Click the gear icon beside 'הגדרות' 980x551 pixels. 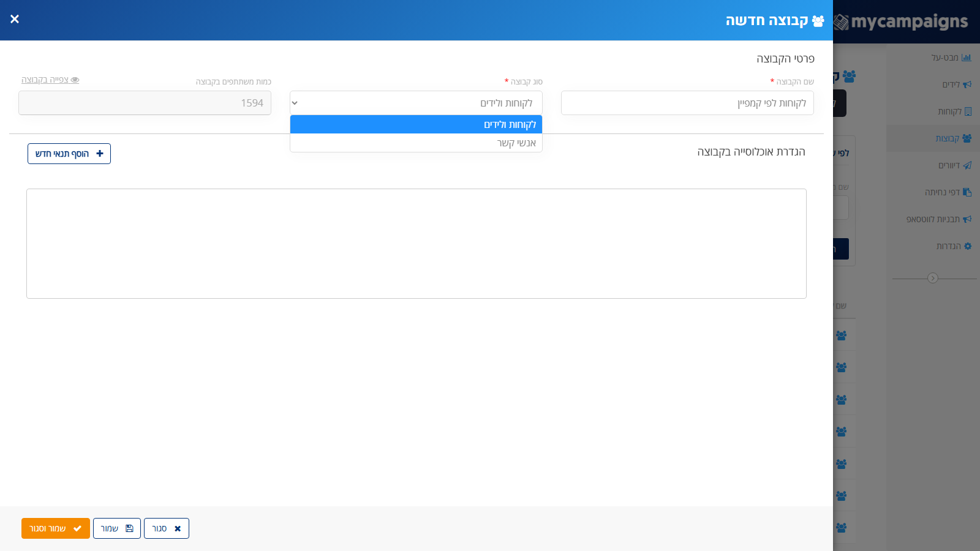968,246
